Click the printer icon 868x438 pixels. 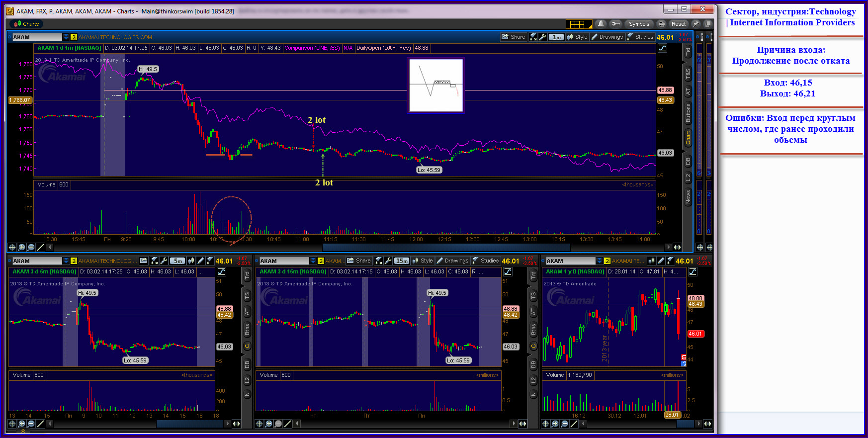661,24
